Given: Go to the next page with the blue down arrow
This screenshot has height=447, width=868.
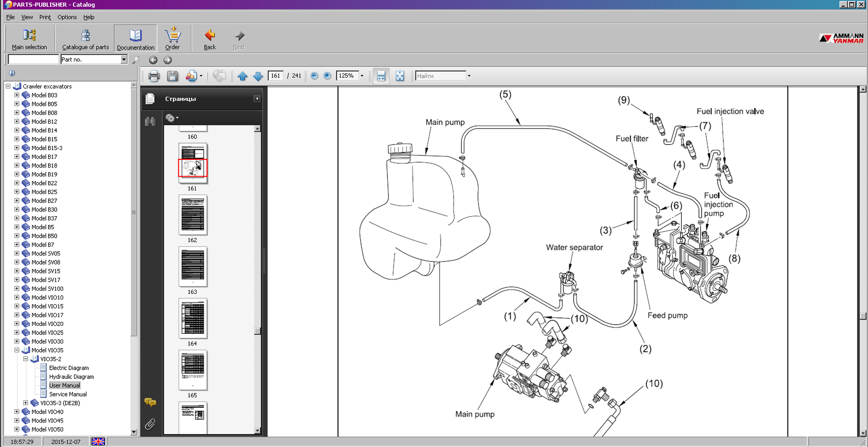Looking at the screenshot, I should coord(258,76).
